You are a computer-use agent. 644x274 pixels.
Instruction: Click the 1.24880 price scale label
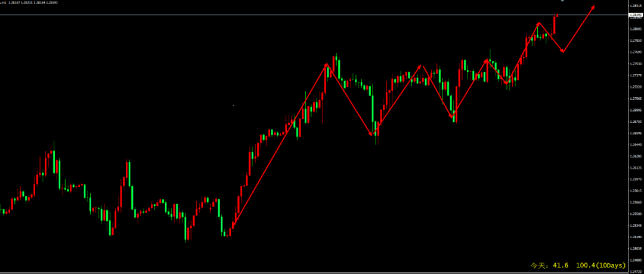(635, 260)
